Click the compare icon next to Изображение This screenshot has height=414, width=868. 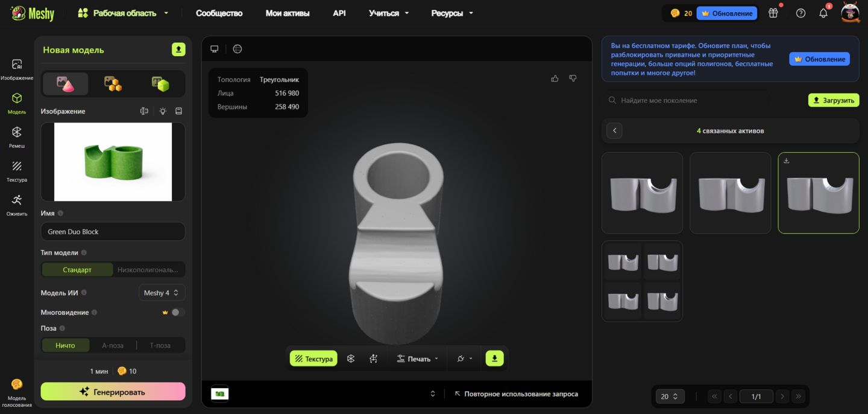click(144, 111)
